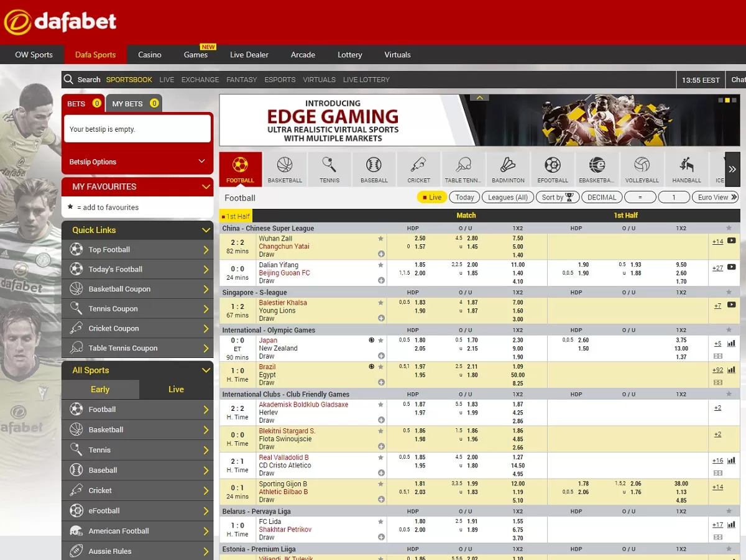Favourite the FC Lida match star
Screen dimensions: 746x560
point(381,522)
